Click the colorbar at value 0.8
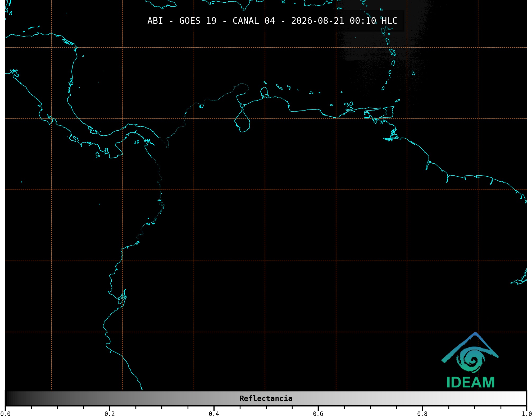The height and width of the screenshot is (417, 532). tap(422, 398)
